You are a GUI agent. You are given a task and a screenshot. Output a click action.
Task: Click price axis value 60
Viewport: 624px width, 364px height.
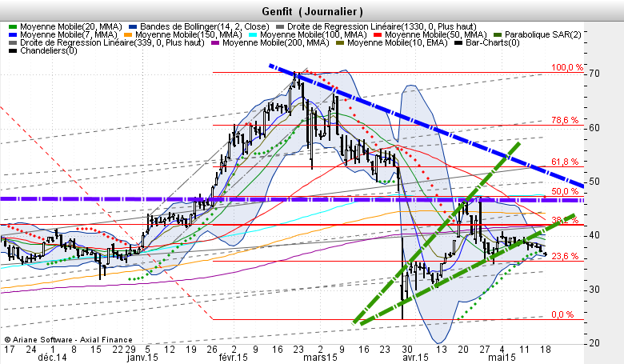[594, 128]
